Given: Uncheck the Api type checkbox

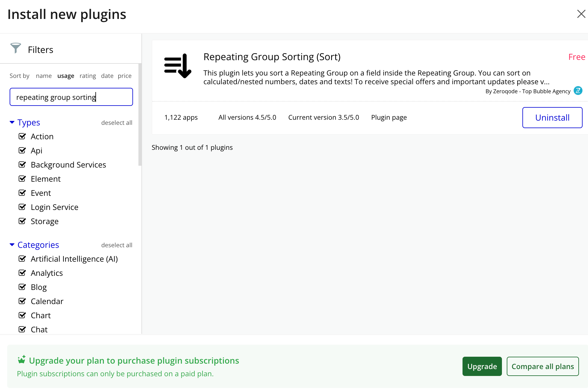Looking at the screenshot, I should coord(22,150).
